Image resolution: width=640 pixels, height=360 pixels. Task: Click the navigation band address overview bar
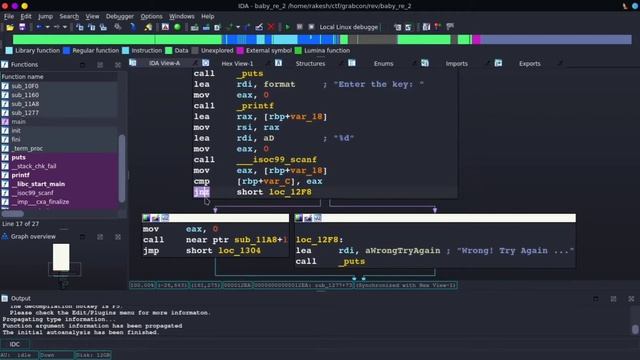click(322, 40)
